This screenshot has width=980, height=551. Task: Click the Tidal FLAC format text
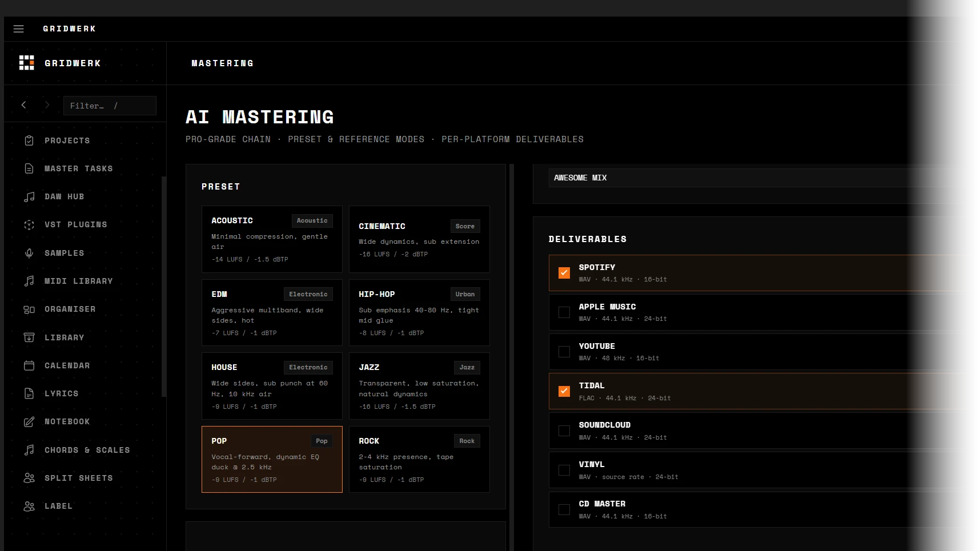pos(625,398)
